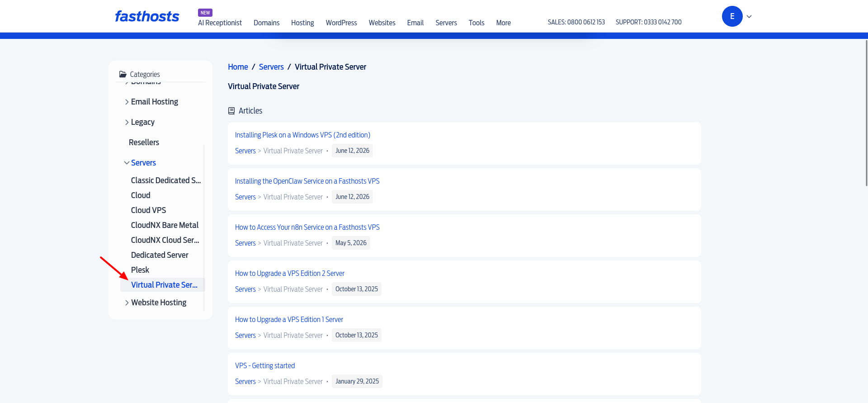Open the Email menu item
This screenshot has height=403, width=868.
coord(415,23)
